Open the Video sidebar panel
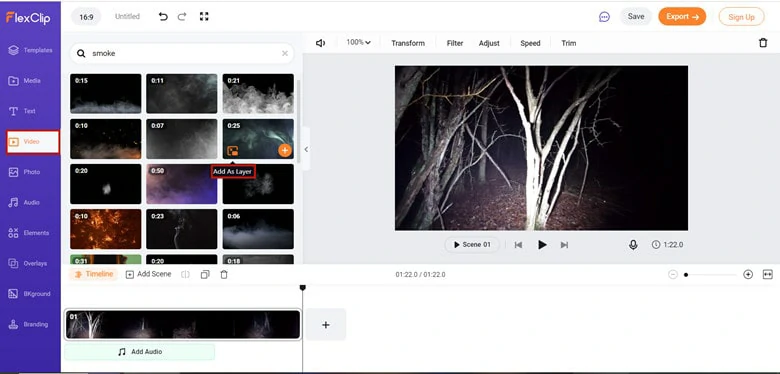Screen dimensions: 780x374 coord(33,142)
